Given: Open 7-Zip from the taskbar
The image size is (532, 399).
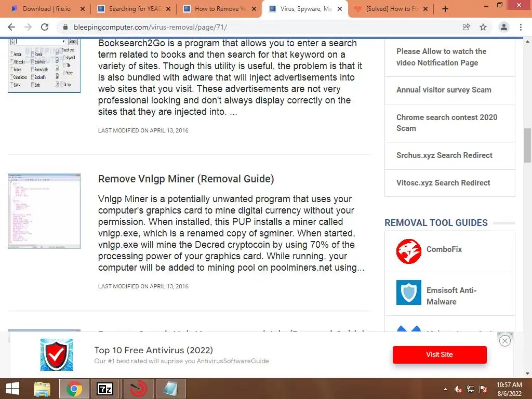Looking at the screenshot, I should tap(105, 389).
